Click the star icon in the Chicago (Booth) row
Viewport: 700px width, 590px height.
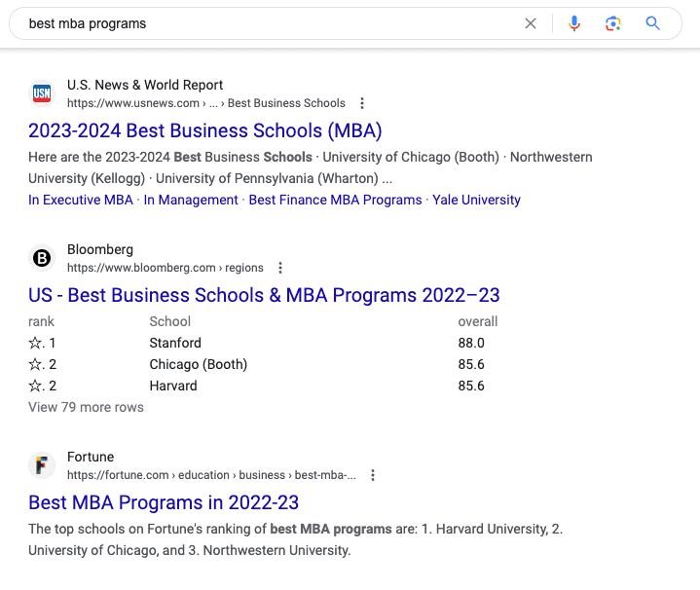pos(35,364)
